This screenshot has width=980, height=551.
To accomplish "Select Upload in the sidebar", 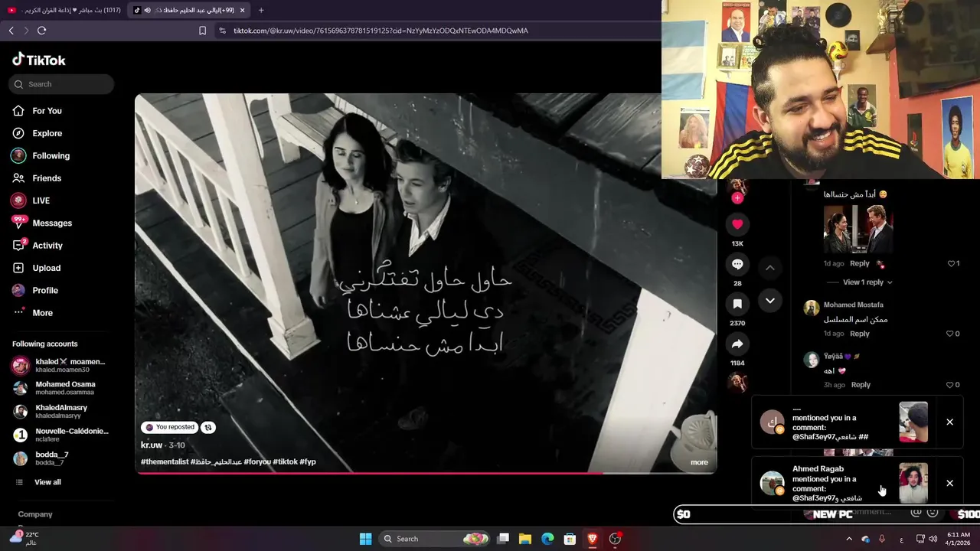I will click(46, 268).
